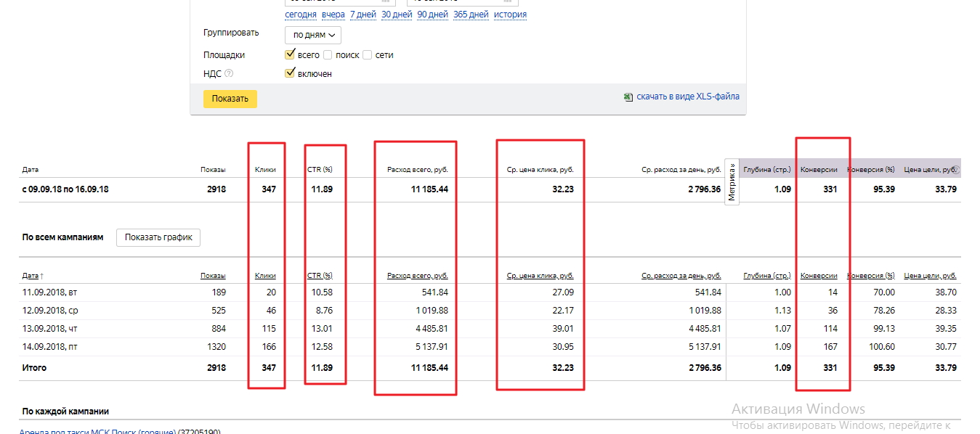
Task: Toggle the 'всего' placements checkbox
Action: pos(291,54)
